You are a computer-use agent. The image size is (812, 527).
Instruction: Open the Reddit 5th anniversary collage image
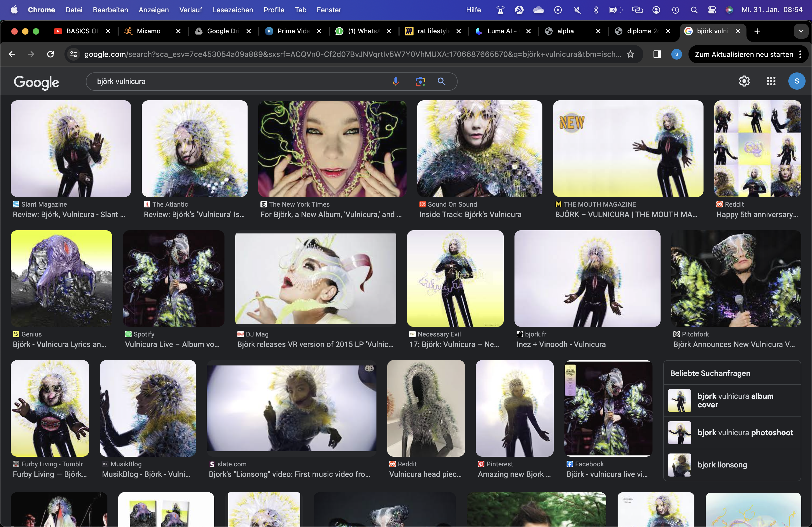[x=757, y=148]
